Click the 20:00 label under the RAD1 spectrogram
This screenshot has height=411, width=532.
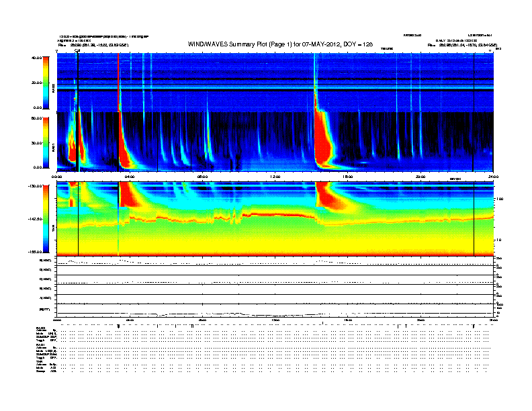pos(420,177)
